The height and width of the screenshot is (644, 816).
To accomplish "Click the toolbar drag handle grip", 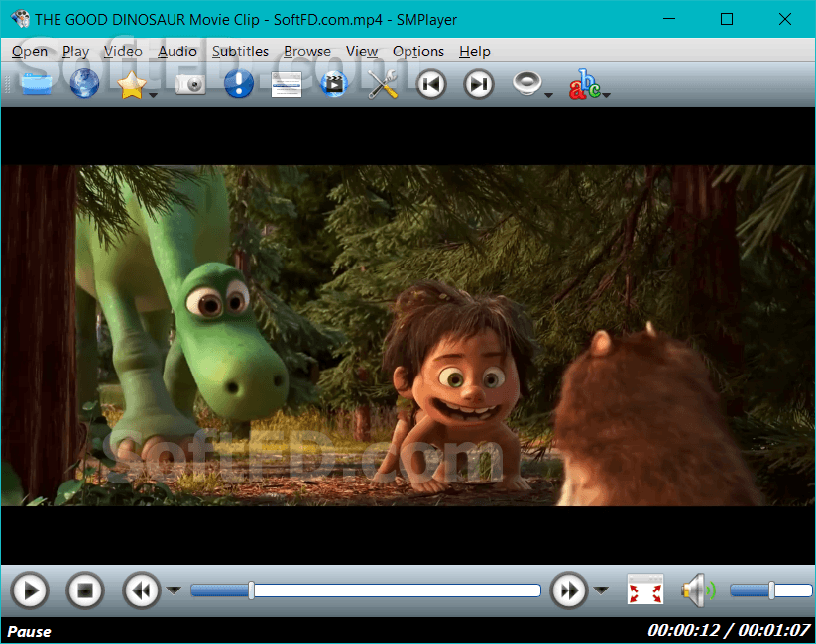I will point(7,84).
